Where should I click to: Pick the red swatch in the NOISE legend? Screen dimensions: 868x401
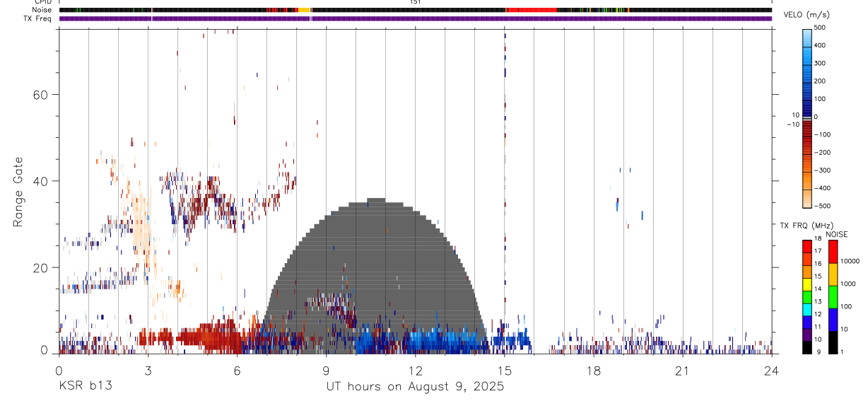point(833,251)
